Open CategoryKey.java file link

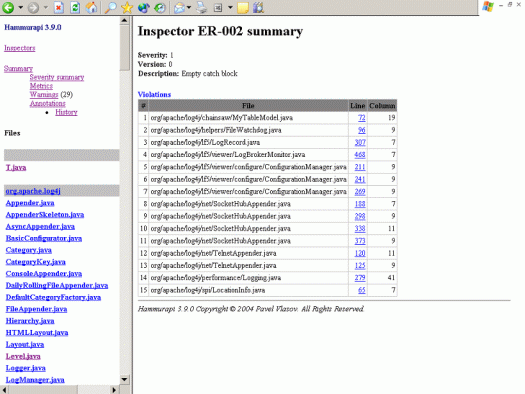click(36, 262)
